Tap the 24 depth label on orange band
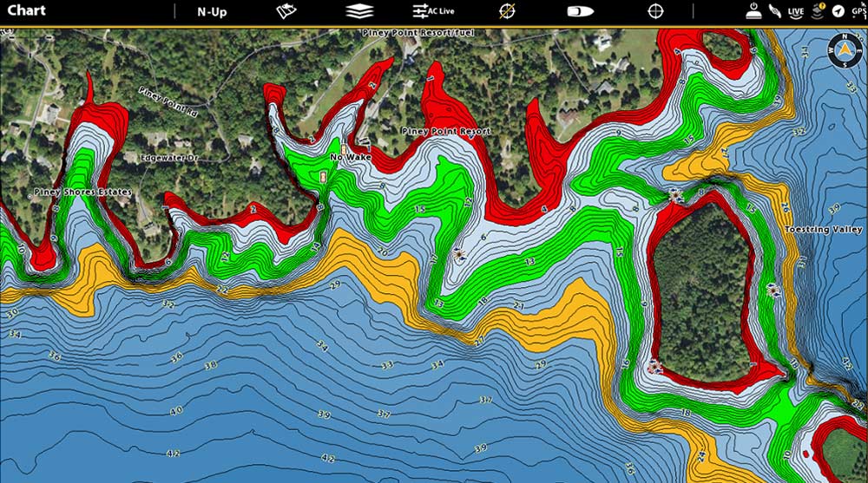Viewport: 868px width, 483px height. coord(701,456)
